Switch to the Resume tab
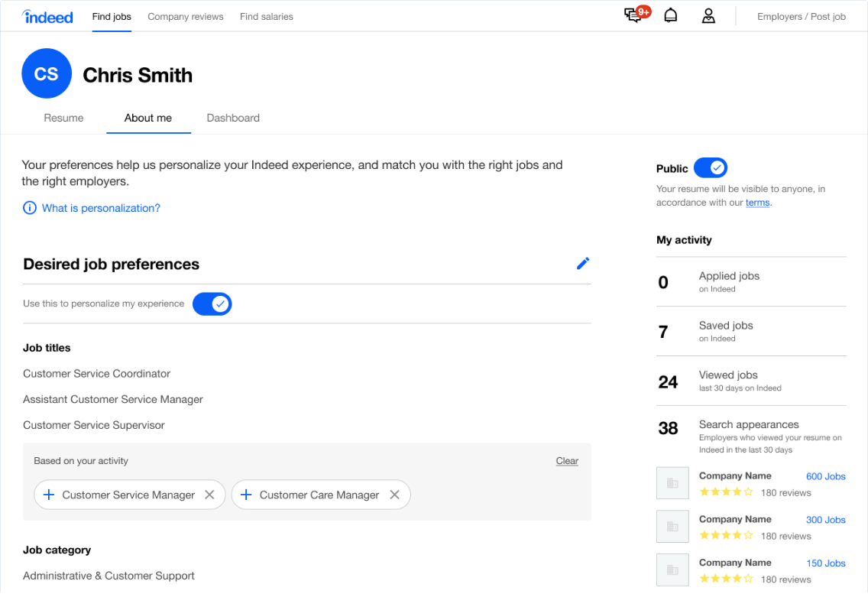 63,118
